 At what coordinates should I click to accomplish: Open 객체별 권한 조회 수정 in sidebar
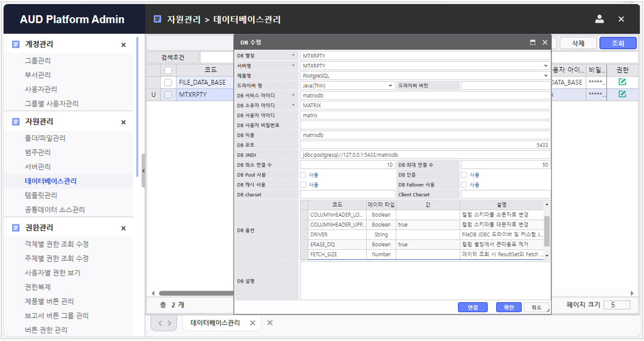57,244
